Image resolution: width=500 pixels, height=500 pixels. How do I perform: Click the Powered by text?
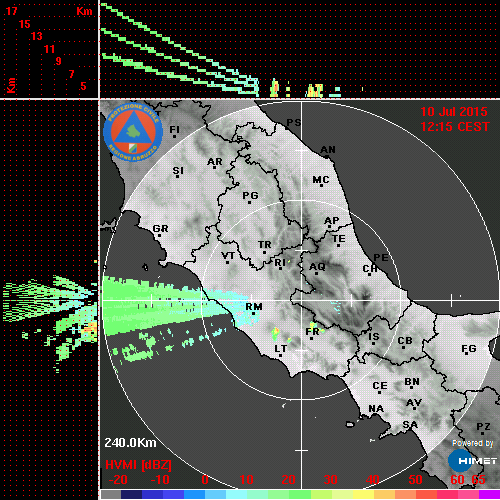tap(473, 443)
